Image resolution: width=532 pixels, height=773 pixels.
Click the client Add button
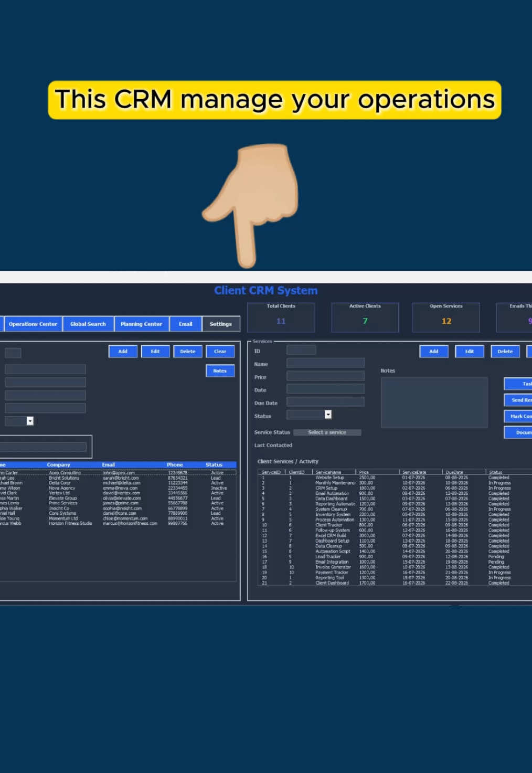[123, 352]
